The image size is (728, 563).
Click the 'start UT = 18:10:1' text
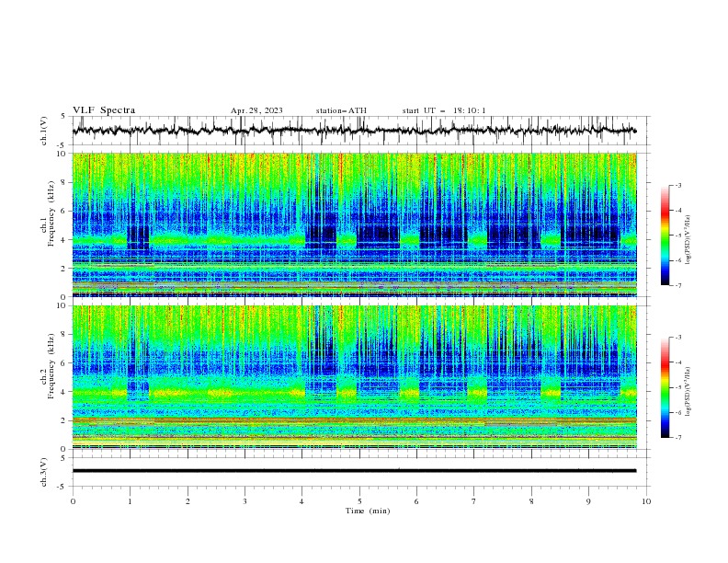coord(444,110)
